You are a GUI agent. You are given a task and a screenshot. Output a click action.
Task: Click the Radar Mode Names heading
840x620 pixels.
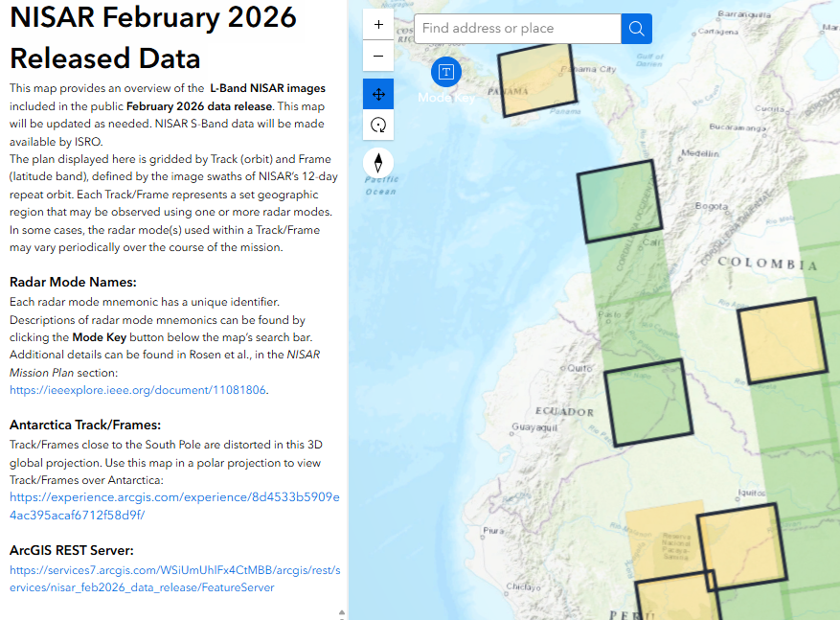pos(73,283)
